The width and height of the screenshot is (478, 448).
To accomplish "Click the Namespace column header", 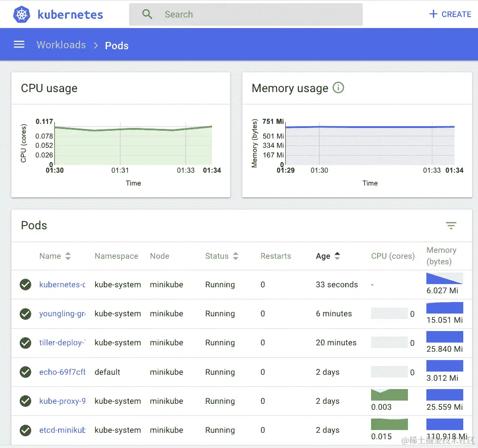I will point(117,256).
